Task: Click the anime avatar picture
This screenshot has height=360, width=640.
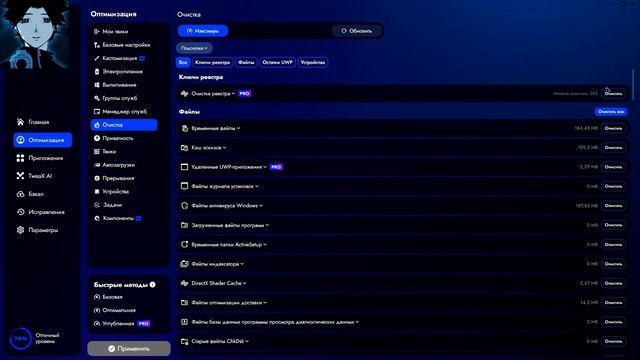Action: [35, 34]
